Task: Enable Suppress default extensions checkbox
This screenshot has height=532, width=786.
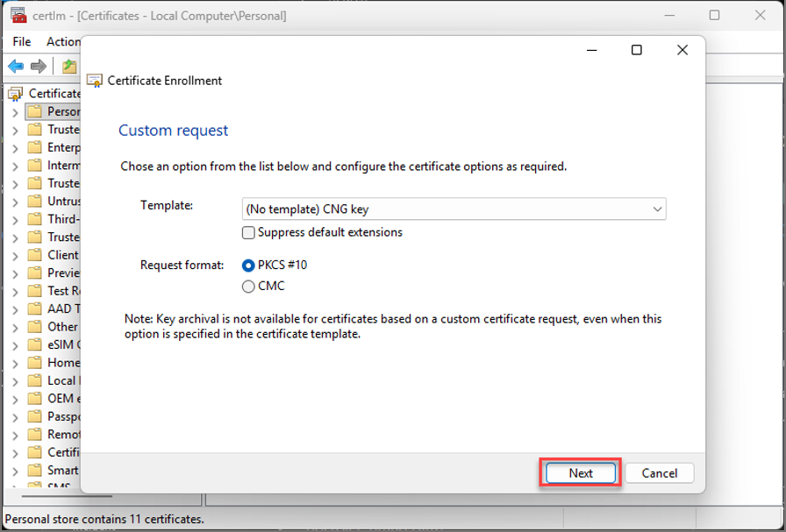Action: point(248,232)
